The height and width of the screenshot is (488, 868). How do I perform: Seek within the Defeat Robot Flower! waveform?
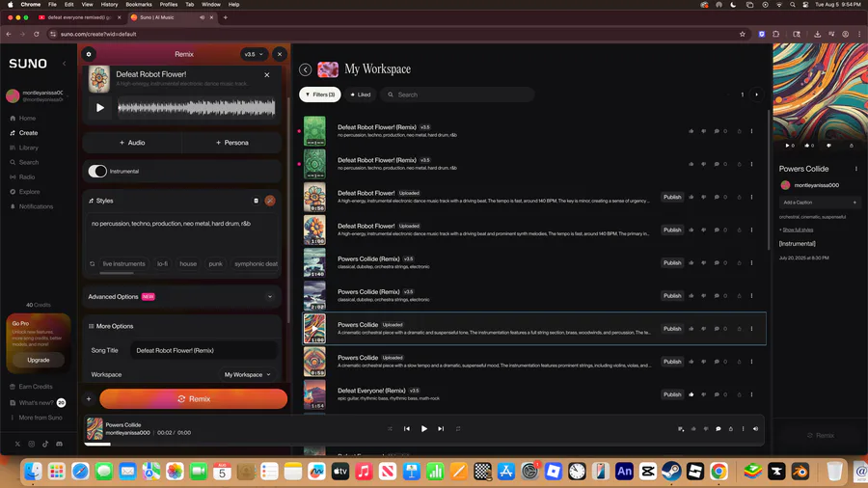click(x=197, y=108)
